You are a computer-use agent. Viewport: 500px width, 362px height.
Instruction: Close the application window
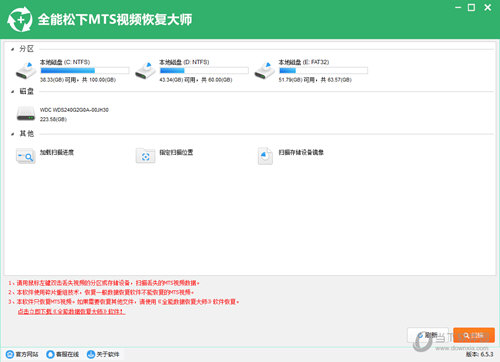[488, 7]
